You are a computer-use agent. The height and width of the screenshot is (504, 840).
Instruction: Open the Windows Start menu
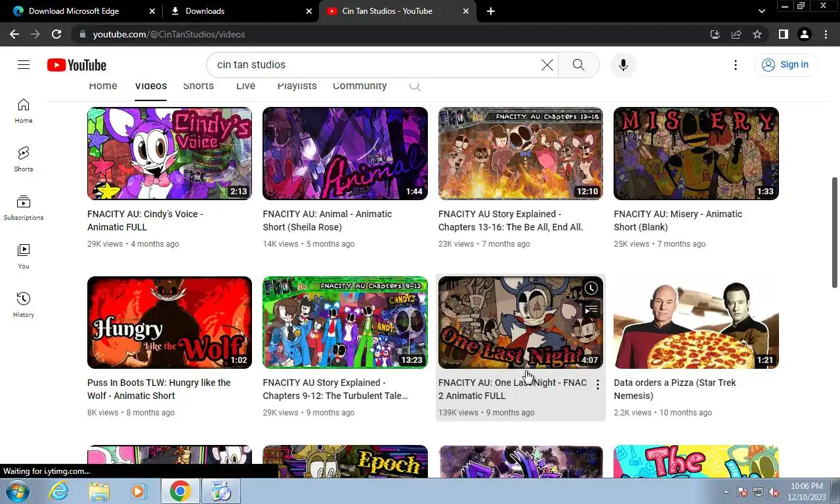click(18, 491)
